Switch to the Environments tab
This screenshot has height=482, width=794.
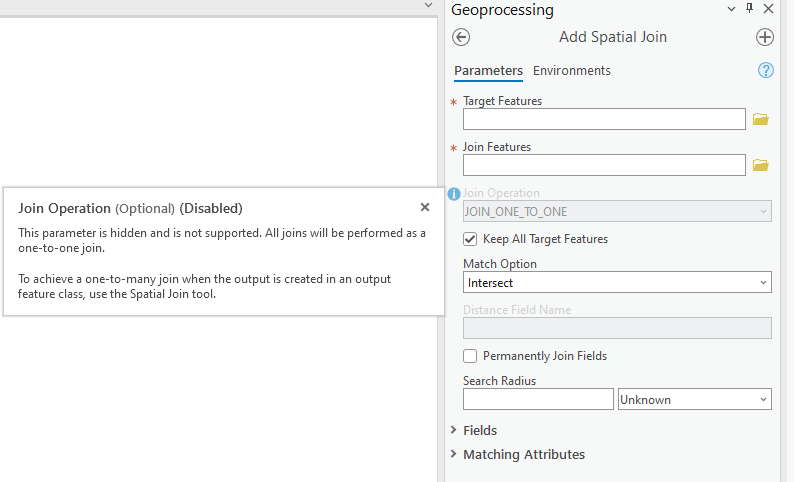(x=572, y=71)
